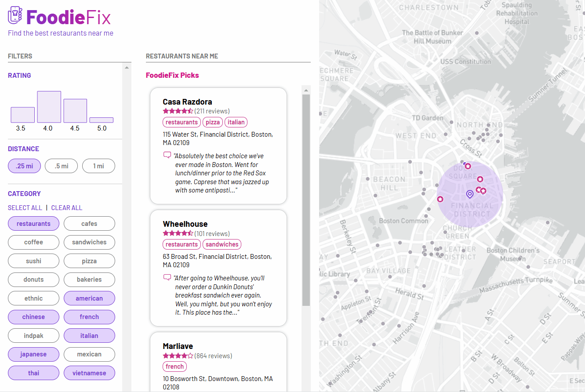The image size is (585, 392).
Task: Click the speech bubble icon on Casa Razdora's review
Action: click(x=167, y=155)
